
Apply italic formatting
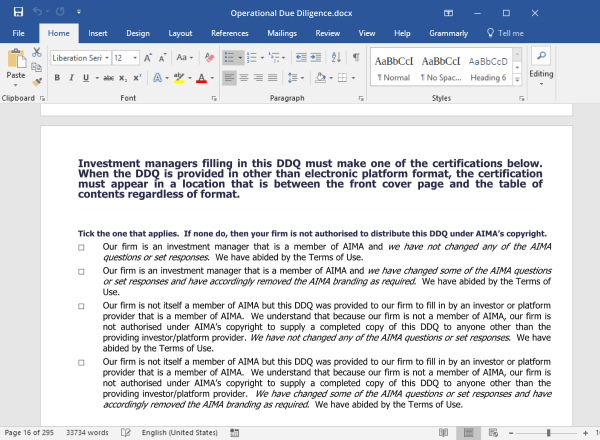[72, 78]
